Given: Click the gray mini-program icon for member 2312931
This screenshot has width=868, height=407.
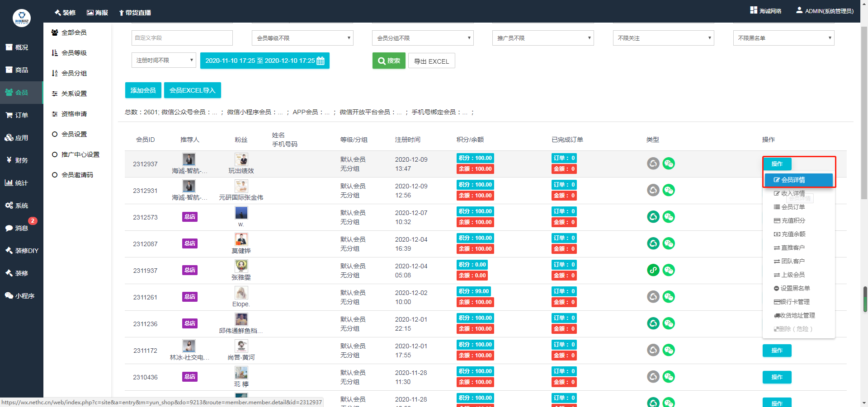Looking at the screenshot, I should [x=653, y=190].
